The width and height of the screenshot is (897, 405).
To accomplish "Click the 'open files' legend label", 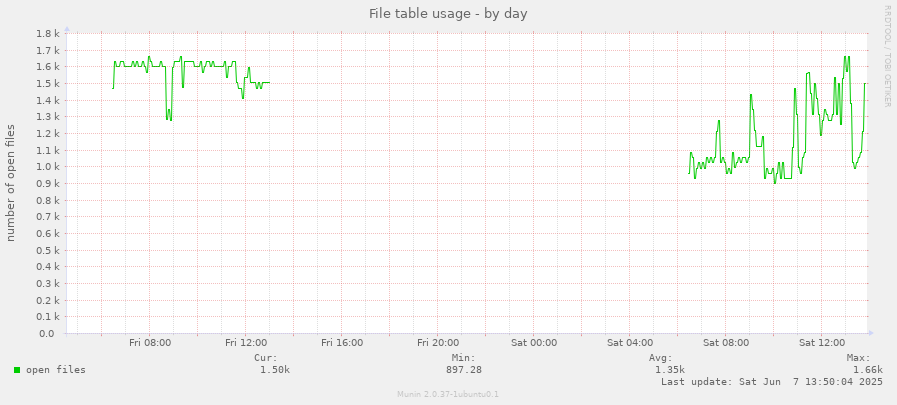I will click(x=56, y=370).
